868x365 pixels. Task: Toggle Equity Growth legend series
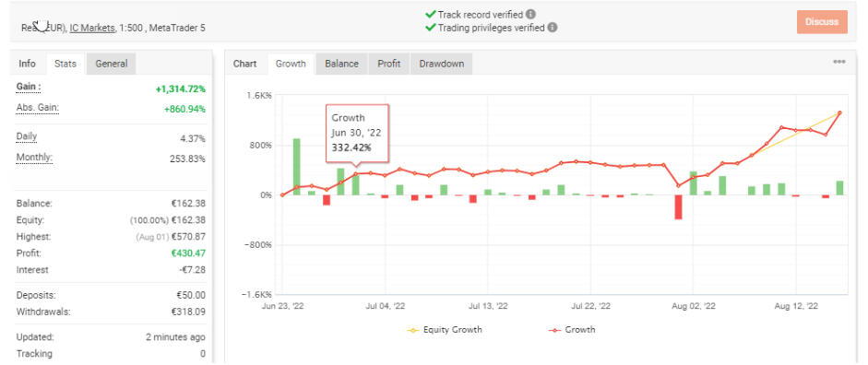445,330
